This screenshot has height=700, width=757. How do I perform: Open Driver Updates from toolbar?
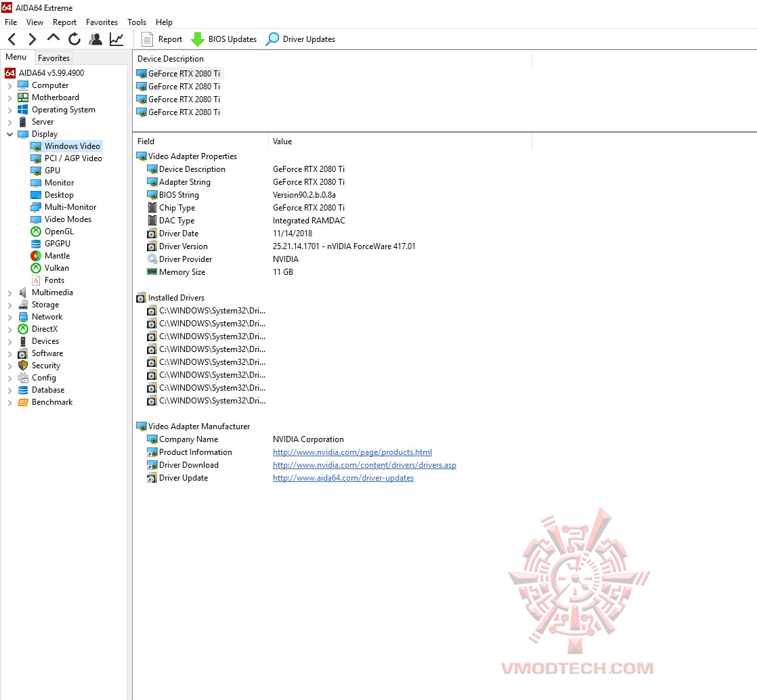(300, 39)
